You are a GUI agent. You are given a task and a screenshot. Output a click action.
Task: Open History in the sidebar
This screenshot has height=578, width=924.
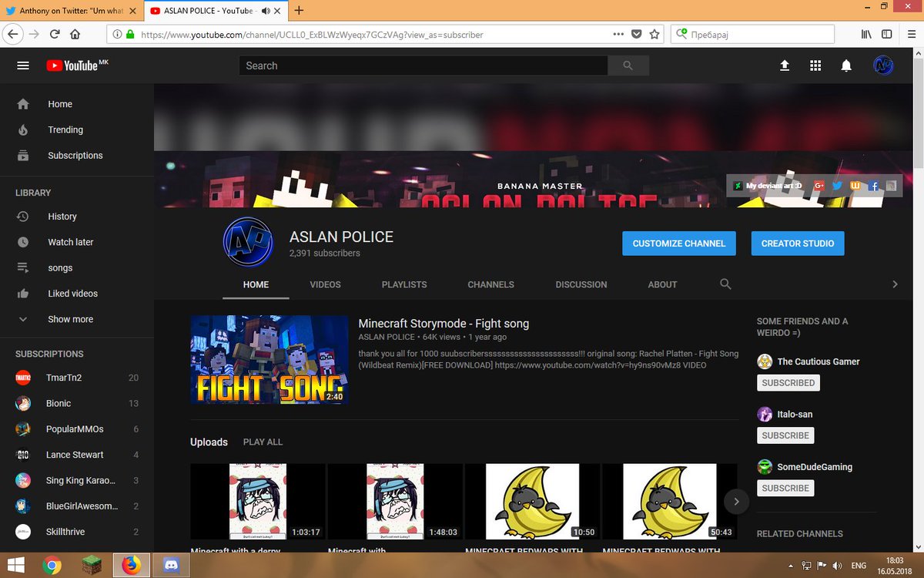(77, 217)
